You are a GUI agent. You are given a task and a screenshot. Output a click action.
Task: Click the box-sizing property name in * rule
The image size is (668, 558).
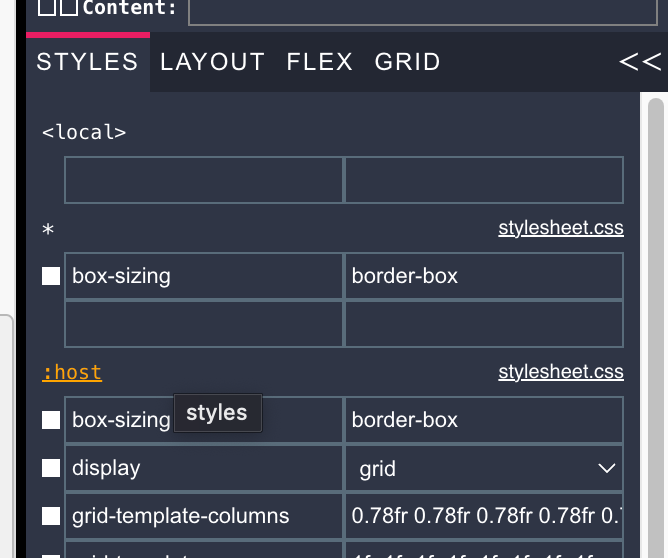click(x=204, y=276)
